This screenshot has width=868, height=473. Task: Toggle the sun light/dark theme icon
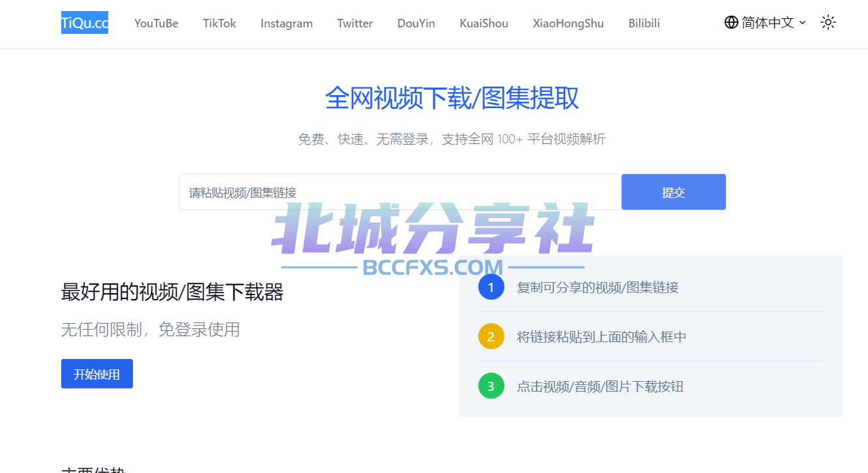[828, 23]
